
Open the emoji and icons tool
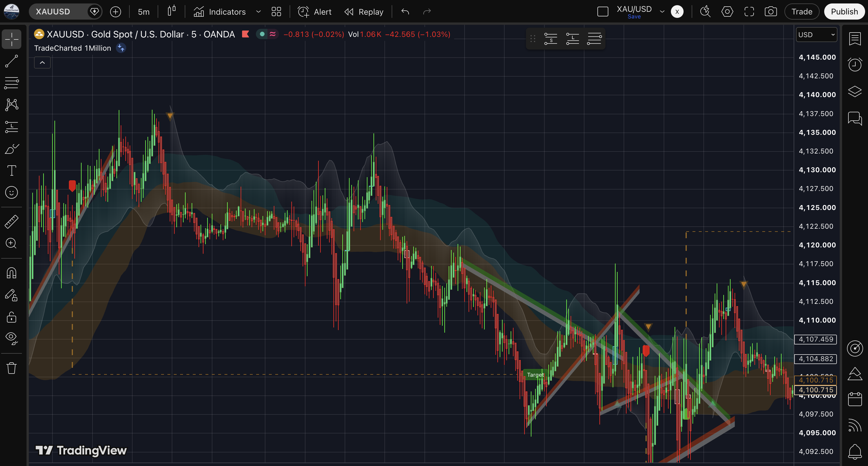[12, 193]
